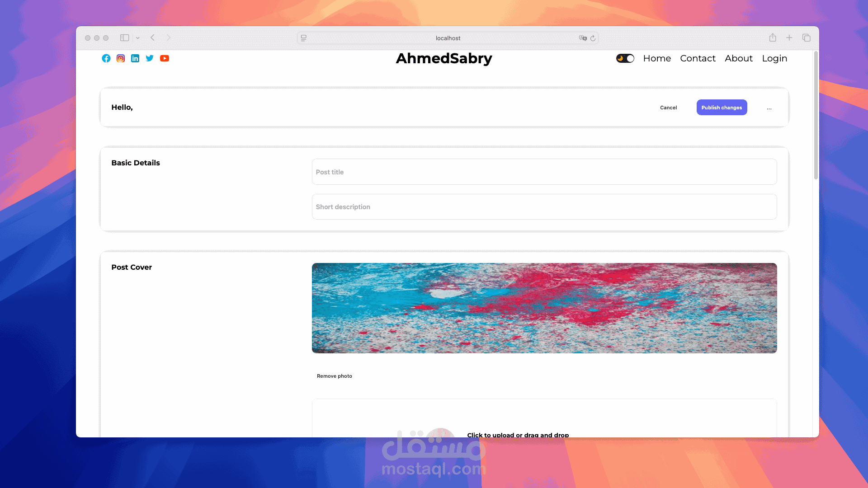Viewport: 868px width, 488px height.
Task: Open the Contact nav item
Action: 698,58
